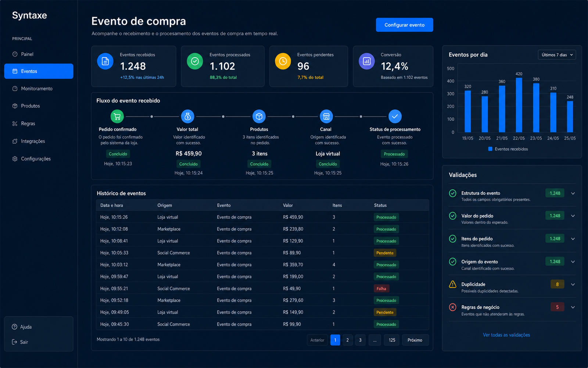Select Monitoramento in the sidebar
The width and height of the screenshot is (588, 368).
(x=39, y=89)
